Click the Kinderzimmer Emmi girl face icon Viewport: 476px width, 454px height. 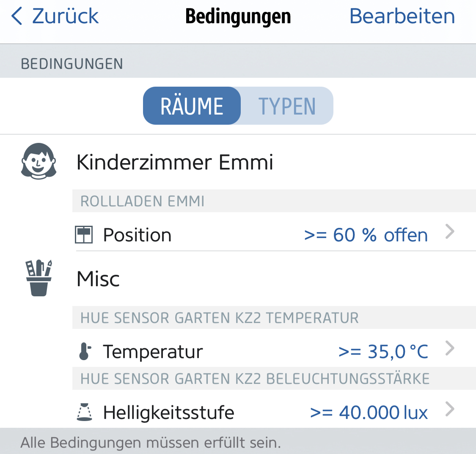[39, 161]
